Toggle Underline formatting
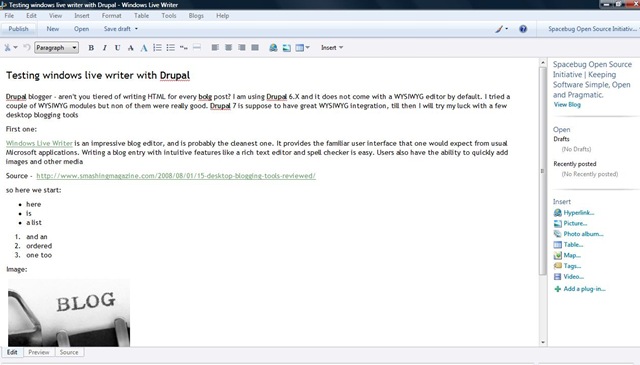Image resolution: width=640 pixels, height=365 pixels. click(x=118, y=48)
